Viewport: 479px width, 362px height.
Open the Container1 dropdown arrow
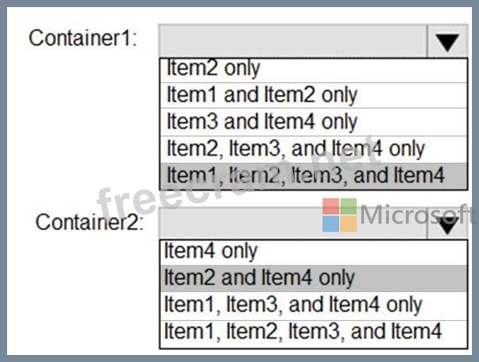point(447,41)
